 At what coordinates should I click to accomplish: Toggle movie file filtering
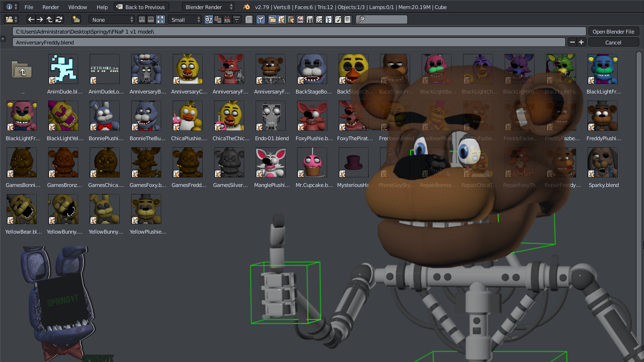309,20
